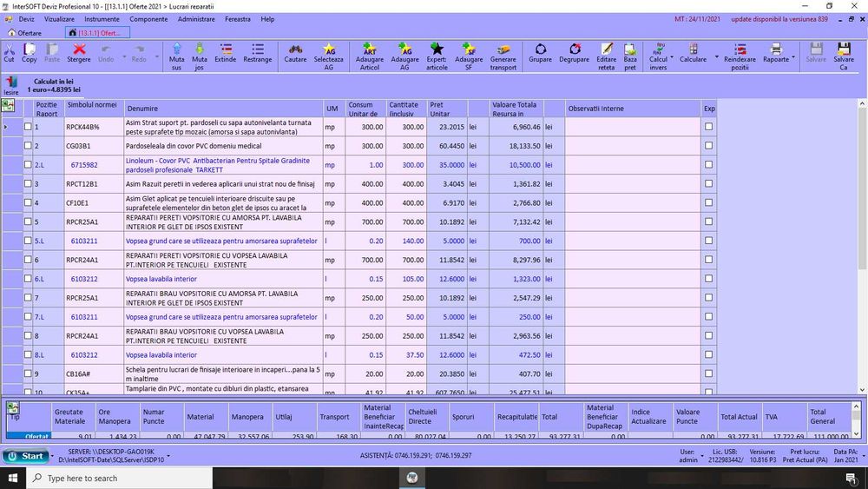The height and width of the screenshot is (489, 868).
Task: Check the row checkbox for CG03B1
Action: coord(28,146)
